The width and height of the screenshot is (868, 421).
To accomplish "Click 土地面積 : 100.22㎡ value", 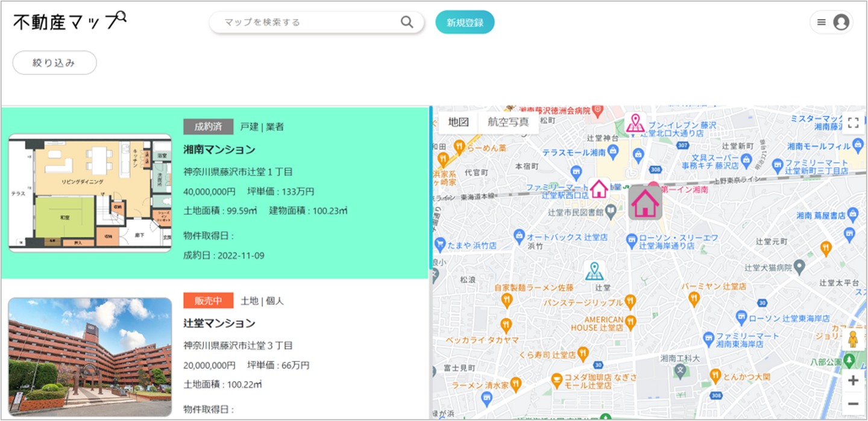I will pyautogui.click(x=223, y=384).
